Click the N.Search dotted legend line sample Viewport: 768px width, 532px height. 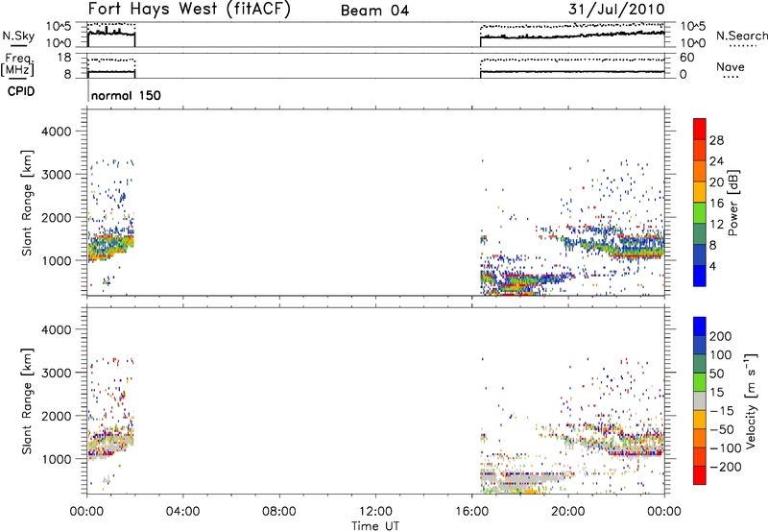pyautogui.click(x=743, y=46)
